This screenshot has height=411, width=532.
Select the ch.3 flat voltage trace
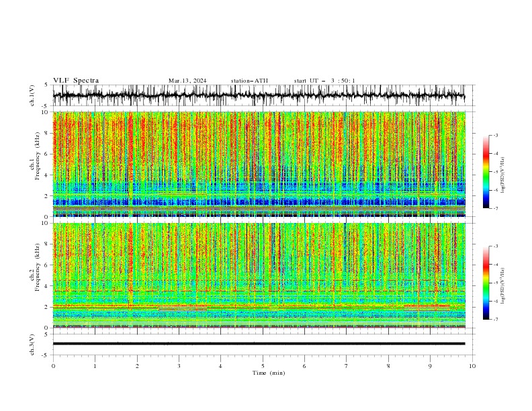[259, 344]
